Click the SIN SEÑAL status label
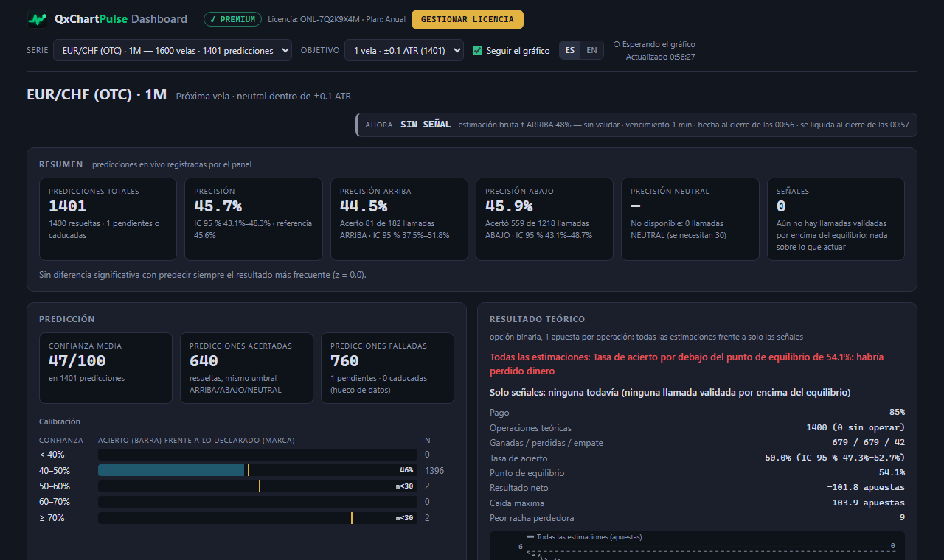This screenshot has width=944, height=560. [x=426, y=125]
